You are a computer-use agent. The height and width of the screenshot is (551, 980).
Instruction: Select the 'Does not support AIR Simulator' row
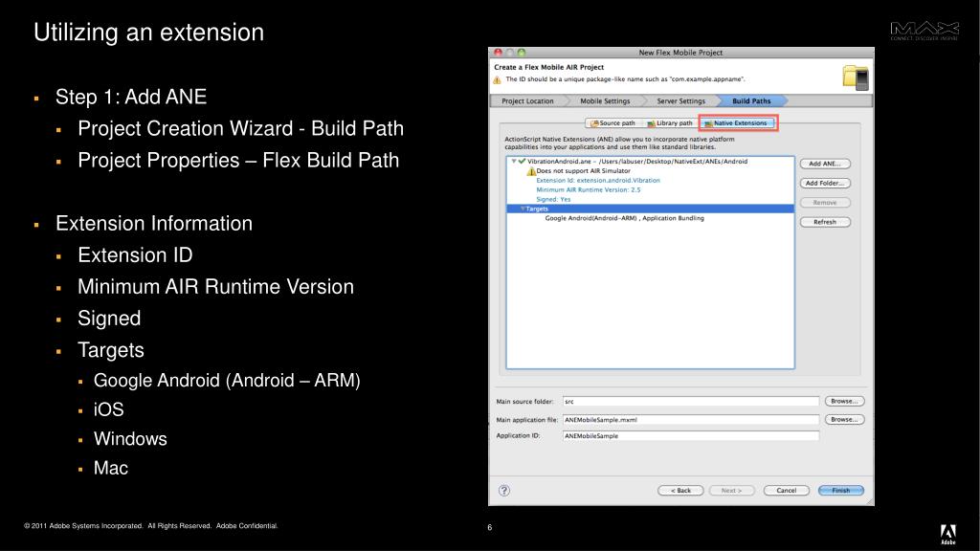583,170
